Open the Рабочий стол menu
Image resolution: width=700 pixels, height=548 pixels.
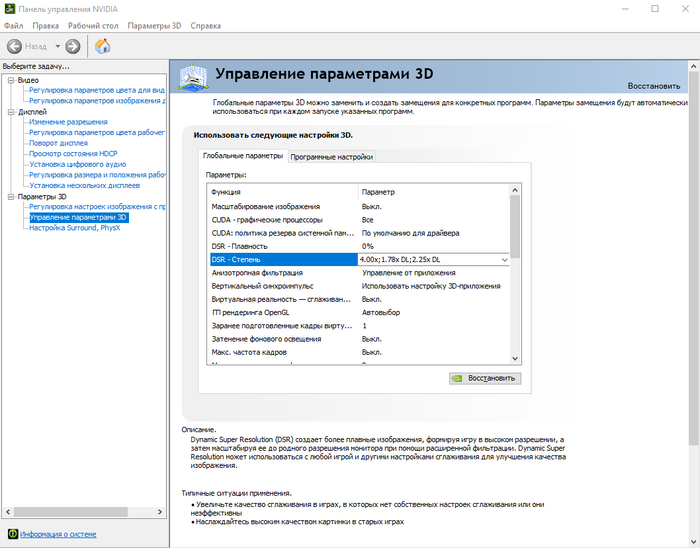point(93,25)
